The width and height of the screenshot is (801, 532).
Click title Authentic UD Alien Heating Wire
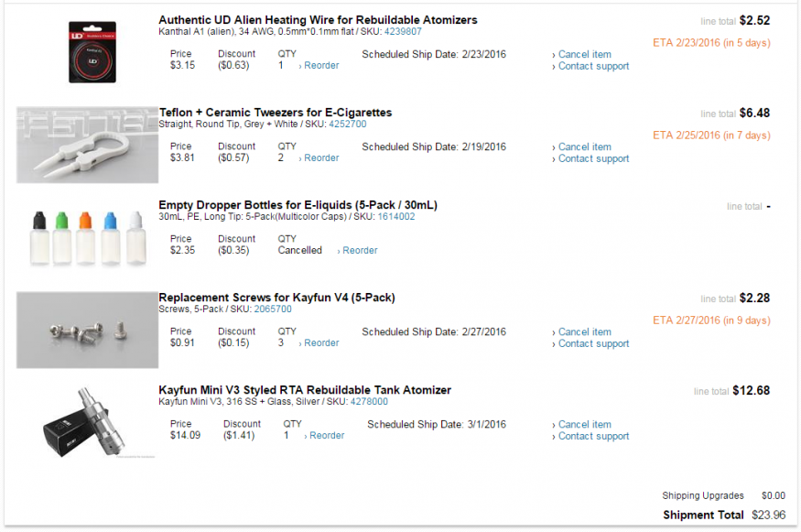[x=318, y=20]
